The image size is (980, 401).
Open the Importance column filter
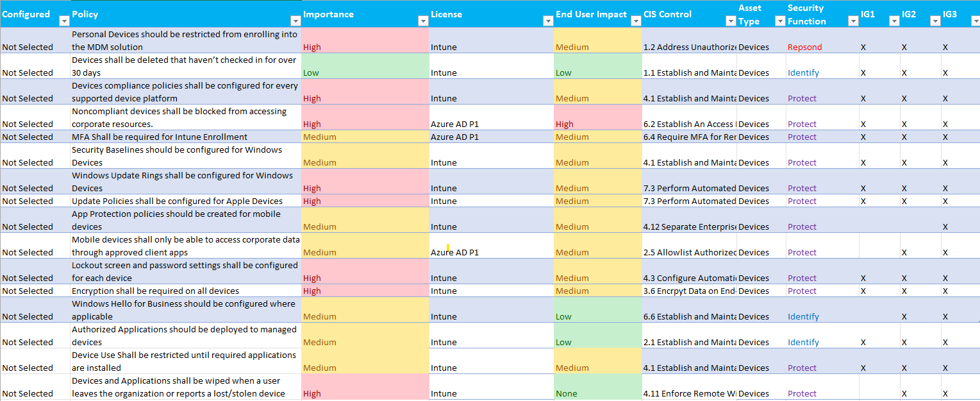tap(422, 20)
